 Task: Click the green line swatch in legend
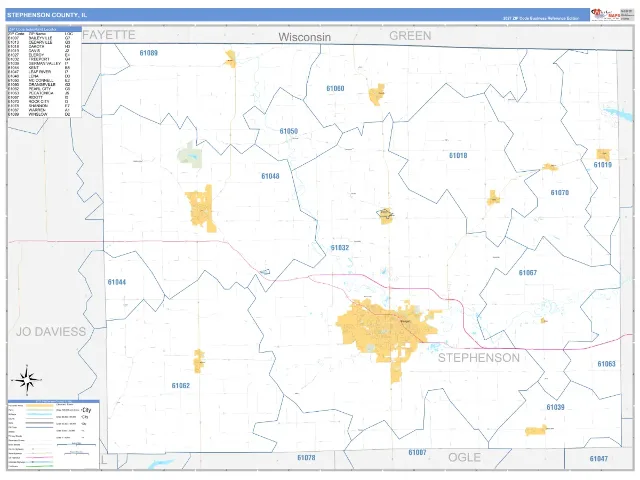pos(40,466)
